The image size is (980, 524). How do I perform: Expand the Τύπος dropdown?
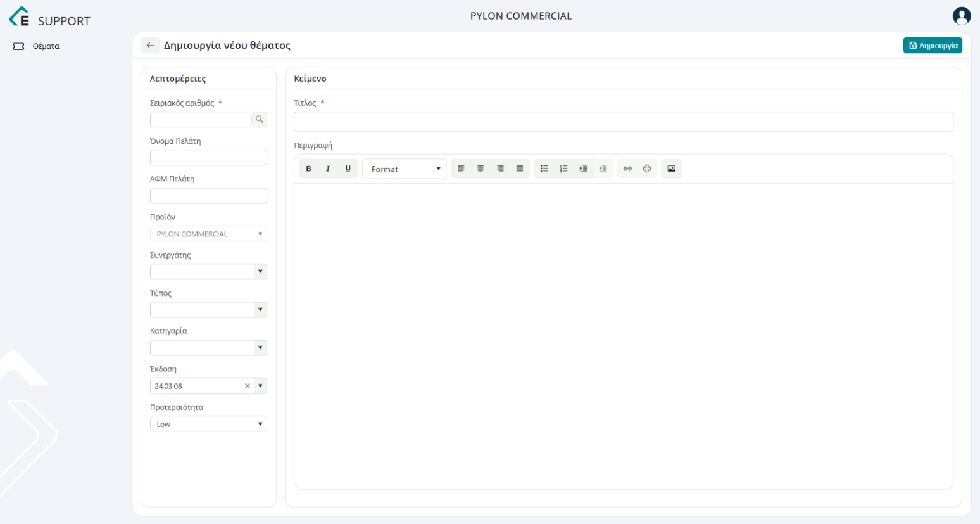(x=260, y=310)
